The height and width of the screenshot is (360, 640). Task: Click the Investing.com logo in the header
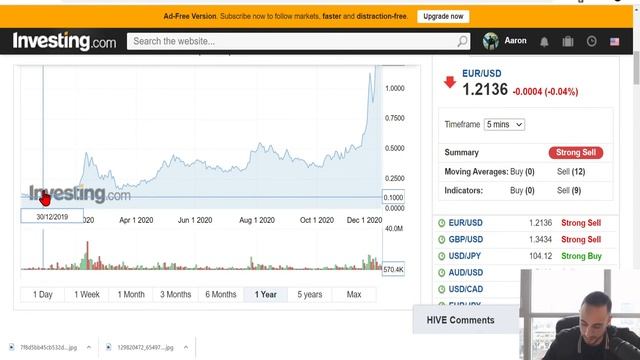[64, 41]
